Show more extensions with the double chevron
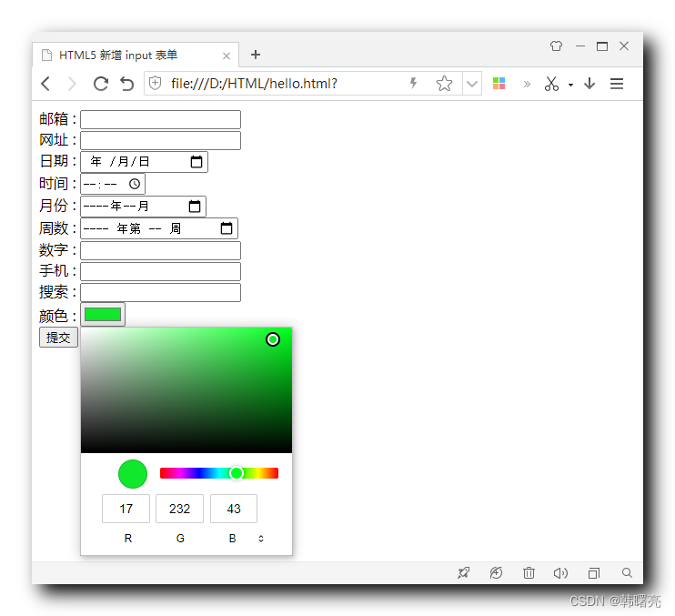The height and width of the screenshot is (616, 675). [x=527, y=84]
